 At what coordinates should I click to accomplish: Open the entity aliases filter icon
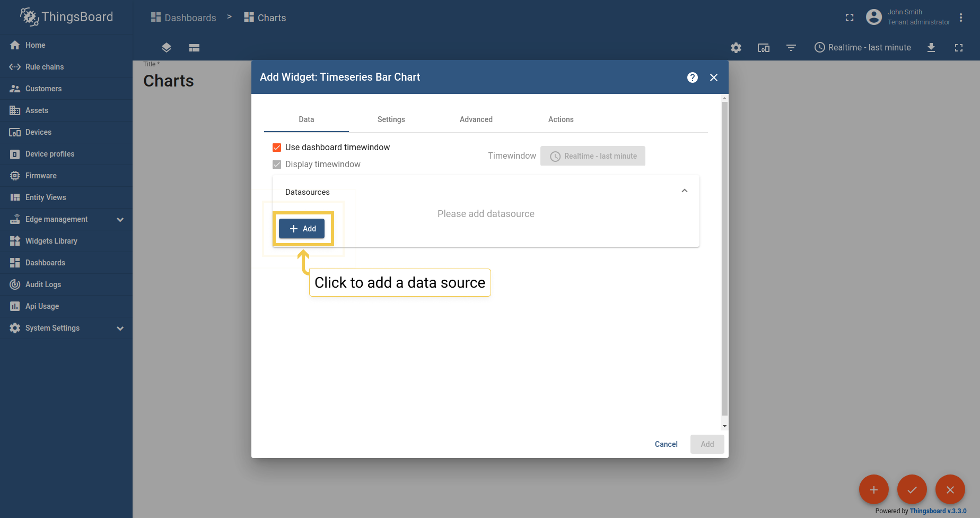[791, 48]
